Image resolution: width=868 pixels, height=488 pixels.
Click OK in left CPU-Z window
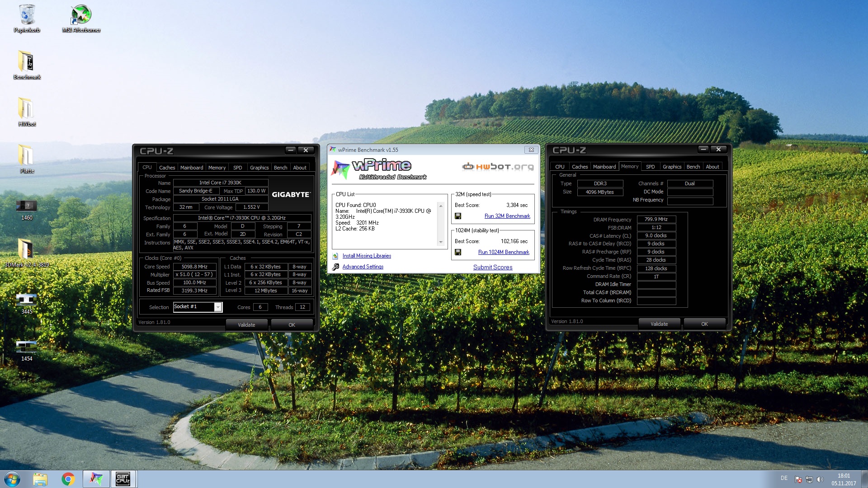[x=292, y=325]
